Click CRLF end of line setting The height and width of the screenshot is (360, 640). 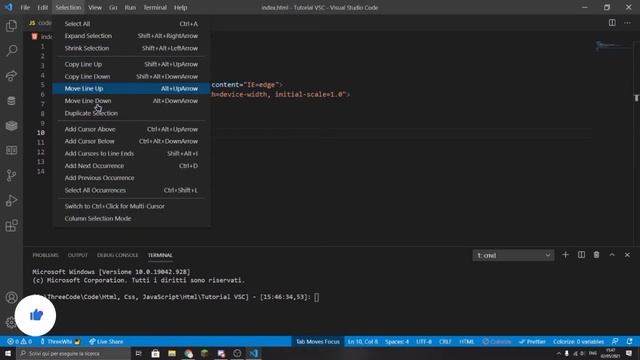(x=445, y=342)
